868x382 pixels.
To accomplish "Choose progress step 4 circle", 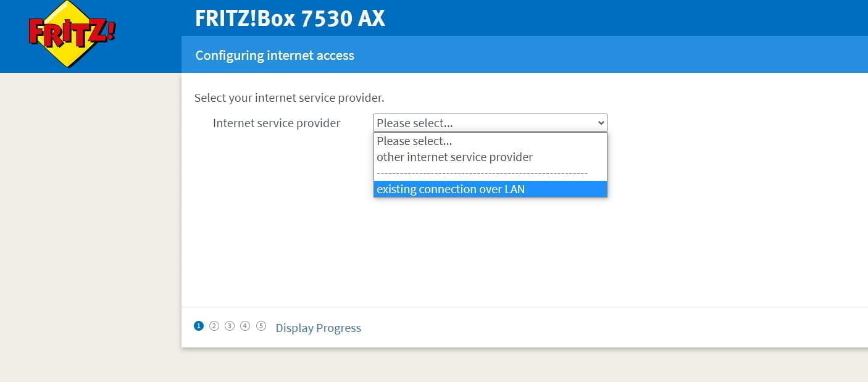I will click(245, 326).
